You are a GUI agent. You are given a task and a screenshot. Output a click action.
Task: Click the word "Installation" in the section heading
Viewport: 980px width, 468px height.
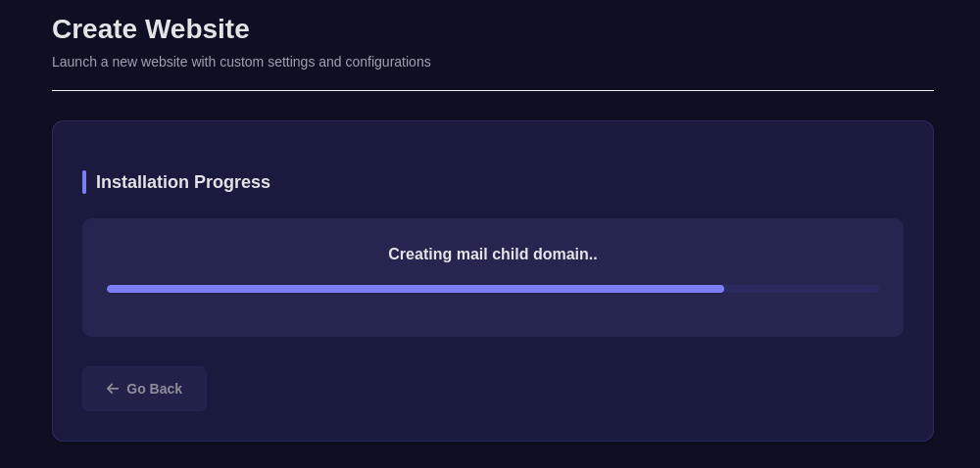(x=142, y=182)
